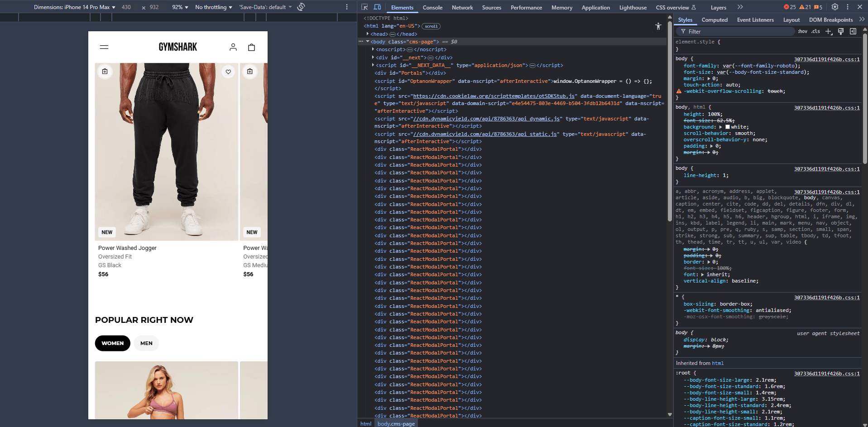Switch to the Console tab
868x427 pixels.
pos(432,8)
